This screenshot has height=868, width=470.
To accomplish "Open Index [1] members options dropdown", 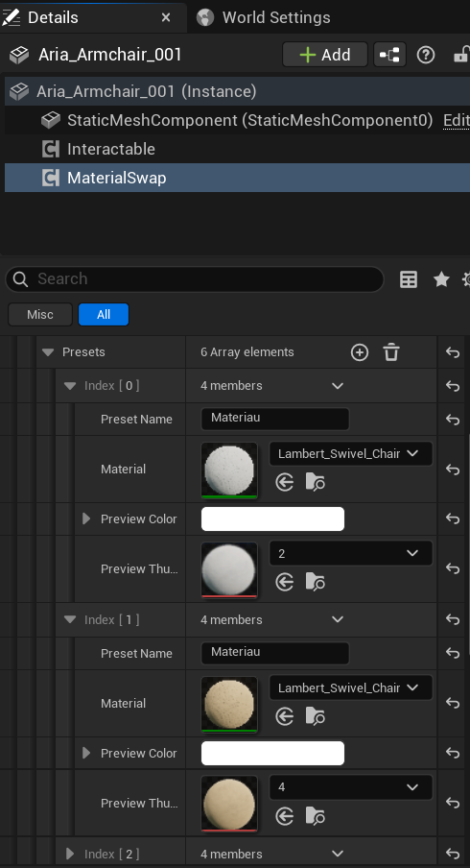I will pos(338,620).
